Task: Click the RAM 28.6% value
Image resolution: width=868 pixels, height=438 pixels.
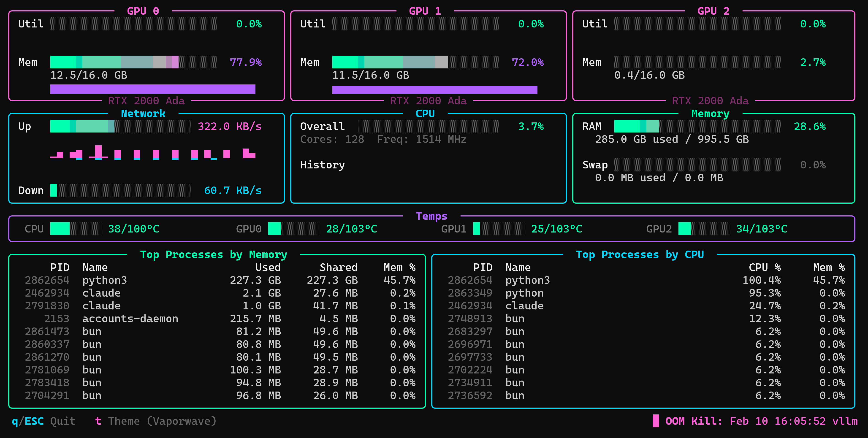Action: pyautogui.click(x=810, y=126)
